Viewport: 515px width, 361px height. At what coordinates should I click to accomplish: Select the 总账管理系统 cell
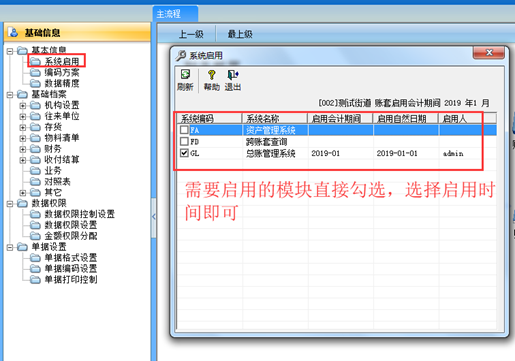tap(275, 153)
